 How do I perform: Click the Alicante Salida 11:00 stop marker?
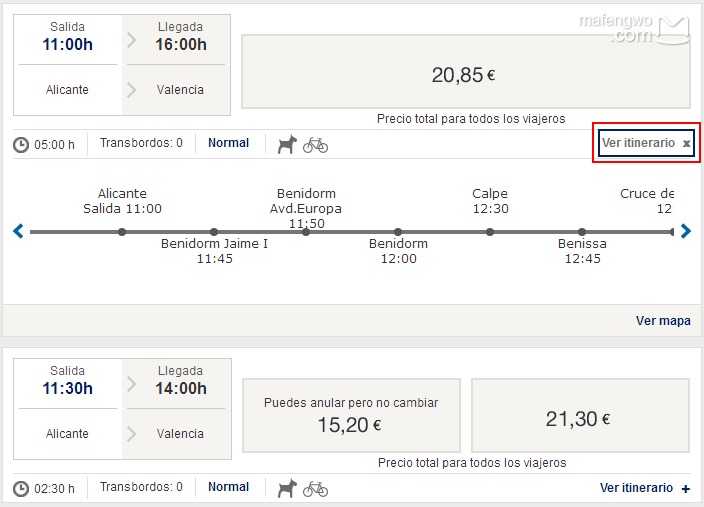click(122, 232)
